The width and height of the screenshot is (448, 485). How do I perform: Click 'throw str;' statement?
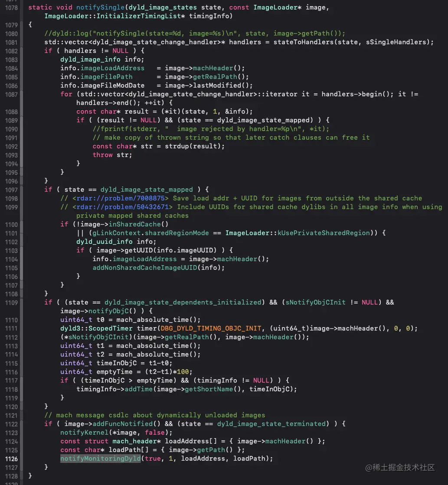(112, 155)
